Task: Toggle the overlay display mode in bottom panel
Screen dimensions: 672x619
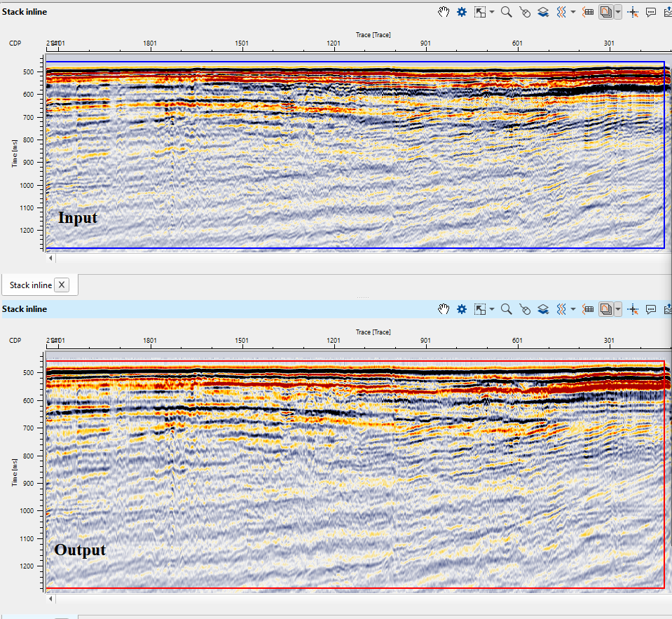Action: (606, 309)
